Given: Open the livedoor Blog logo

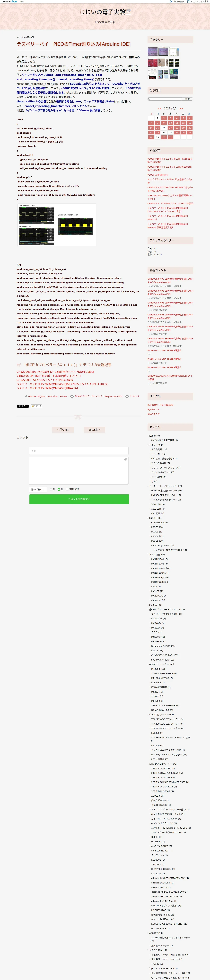Looking at the screenshot, I should click(x=9, y=1).
